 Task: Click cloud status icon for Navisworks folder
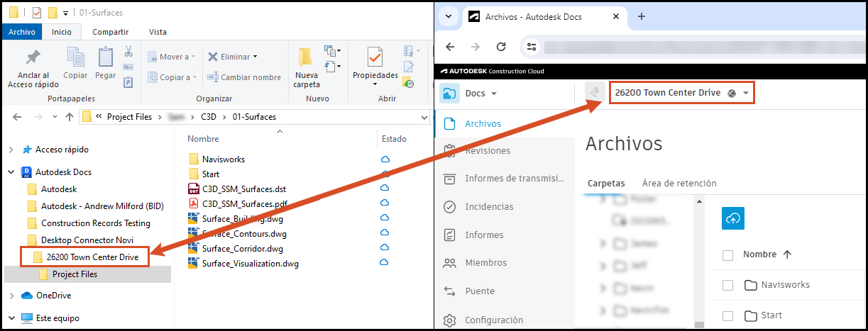(385, 159)
